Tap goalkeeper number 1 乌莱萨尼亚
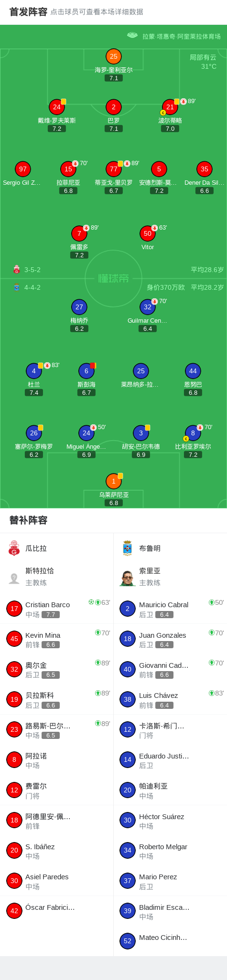 point(114,481)
